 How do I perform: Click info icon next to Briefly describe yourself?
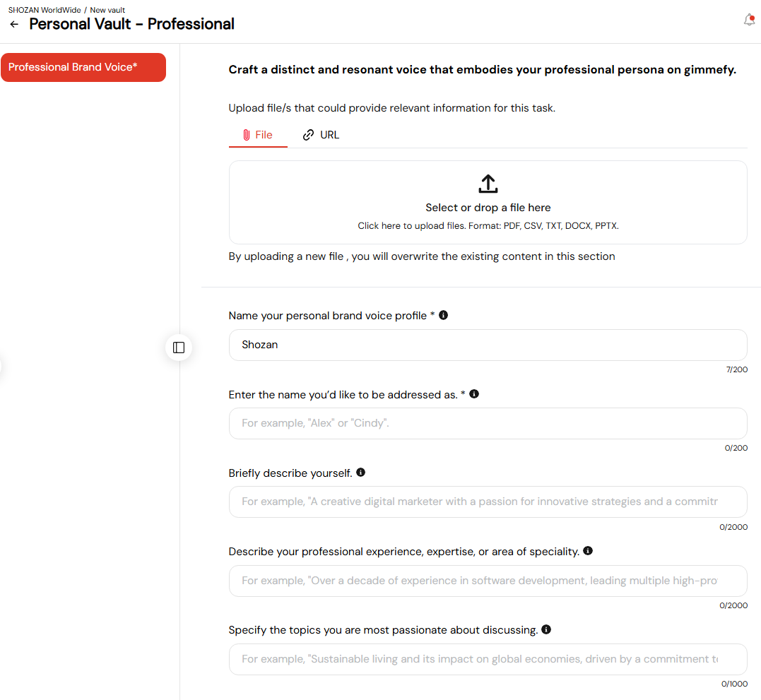click(360, 473)
